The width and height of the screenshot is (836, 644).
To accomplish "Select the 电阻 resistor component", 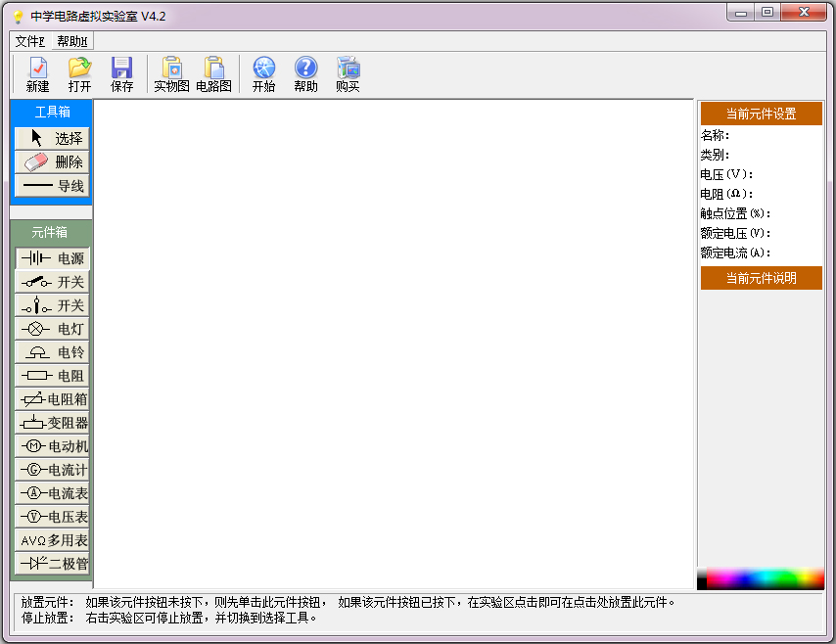I will click(52, 376).
